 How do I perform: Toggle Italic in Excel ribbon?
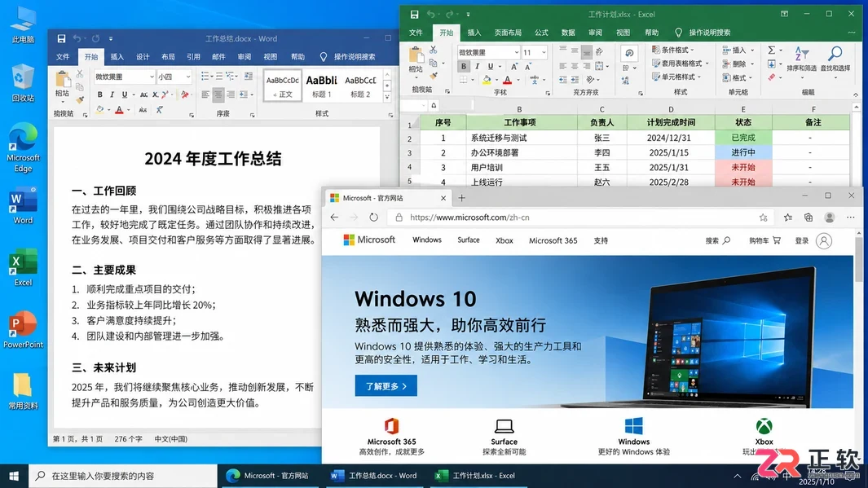tap(477, 66)
